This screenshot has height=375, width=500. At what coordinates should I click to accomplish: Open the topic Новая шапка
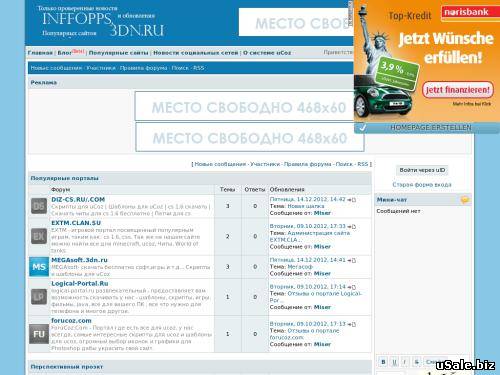pyautogui.click(x=306, y=206)
